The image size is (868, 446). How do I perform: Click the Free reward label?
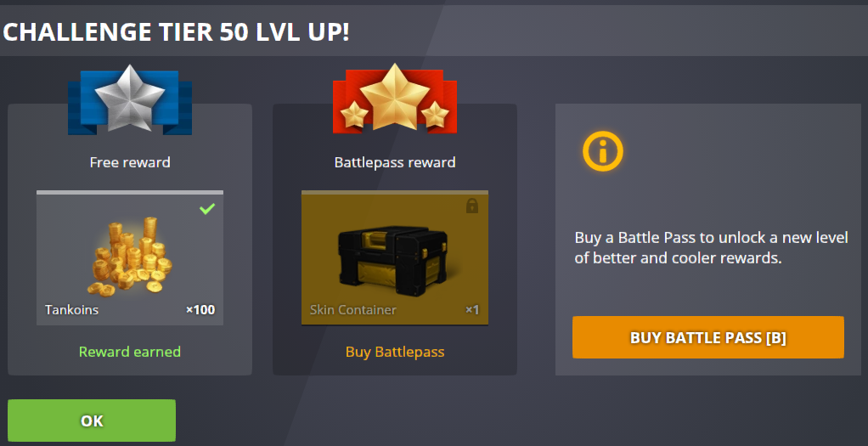130,162
